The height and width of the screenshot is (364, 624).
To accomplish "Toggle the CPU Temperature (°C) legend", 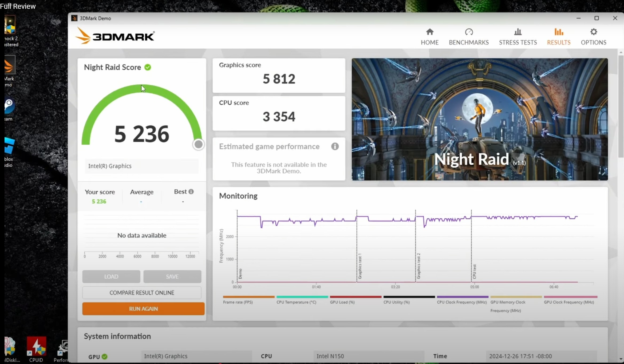I will (x=302, y=300).
